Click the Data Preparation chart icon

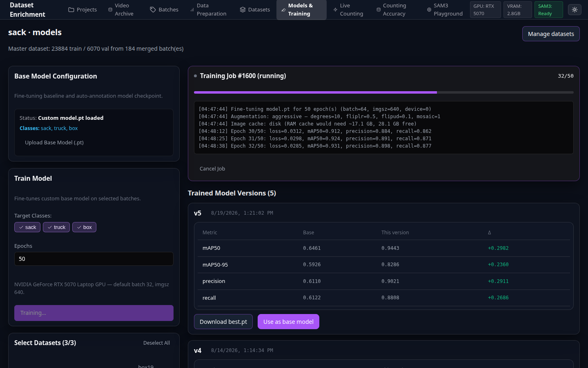(x=192, y=10)
